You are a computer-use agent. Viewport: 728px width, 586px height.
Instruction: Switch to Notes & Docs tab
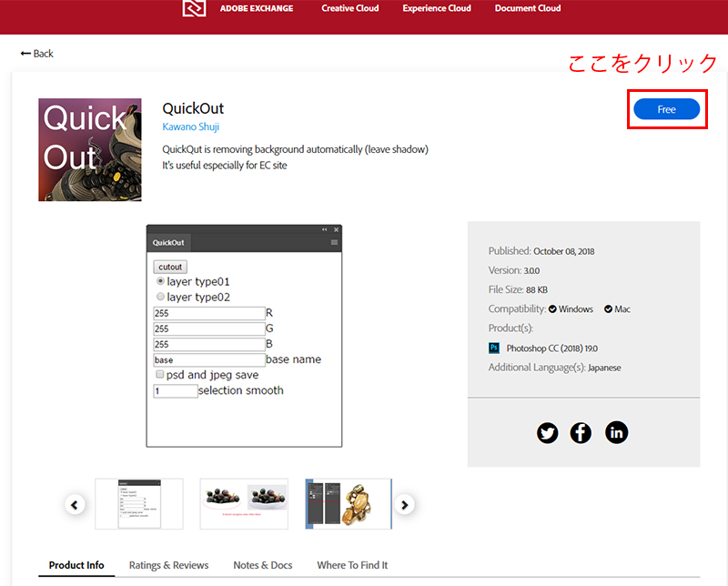click(x=263, y=565)
